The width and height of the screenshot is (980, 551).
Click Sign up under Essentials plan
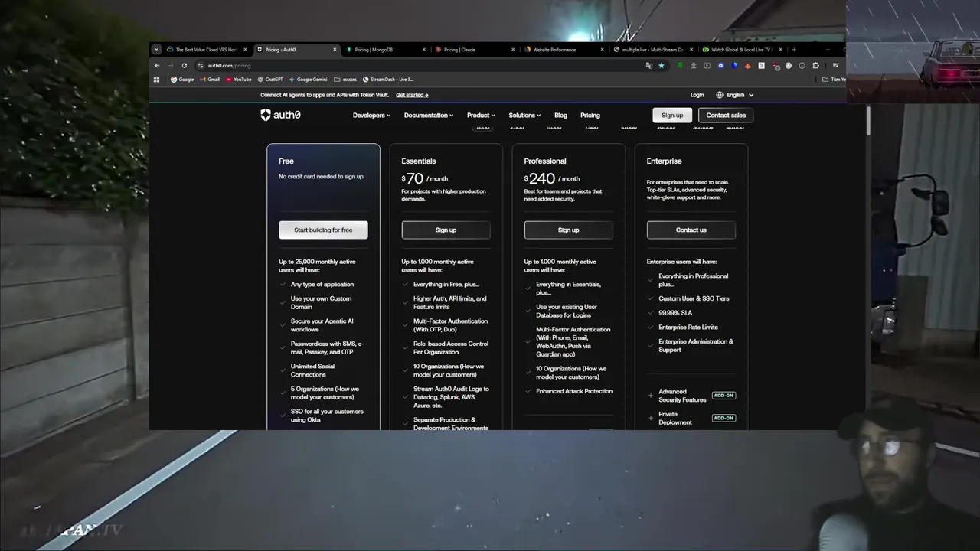[446, 230]
